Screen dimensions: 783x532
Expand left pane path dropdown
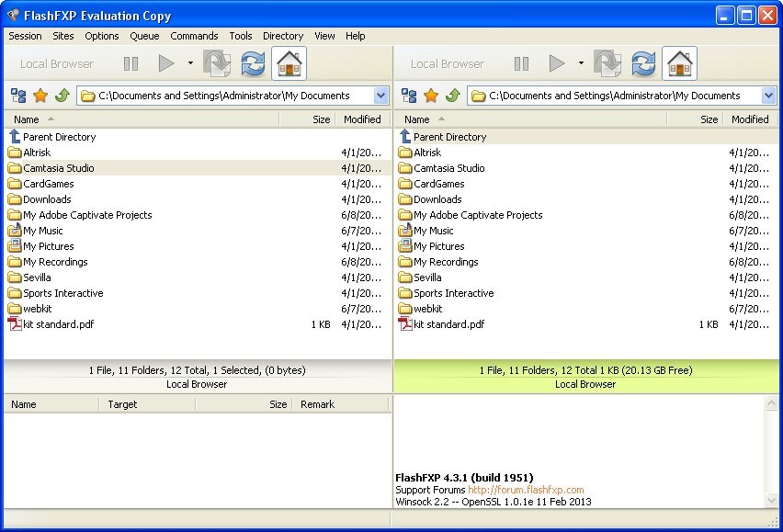380,96
